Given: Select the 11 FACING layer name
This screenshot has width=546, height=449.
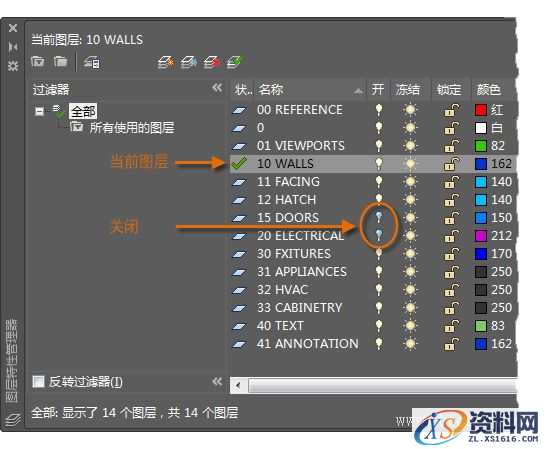Looking at the screenshot, I should (x=288, y=182).
